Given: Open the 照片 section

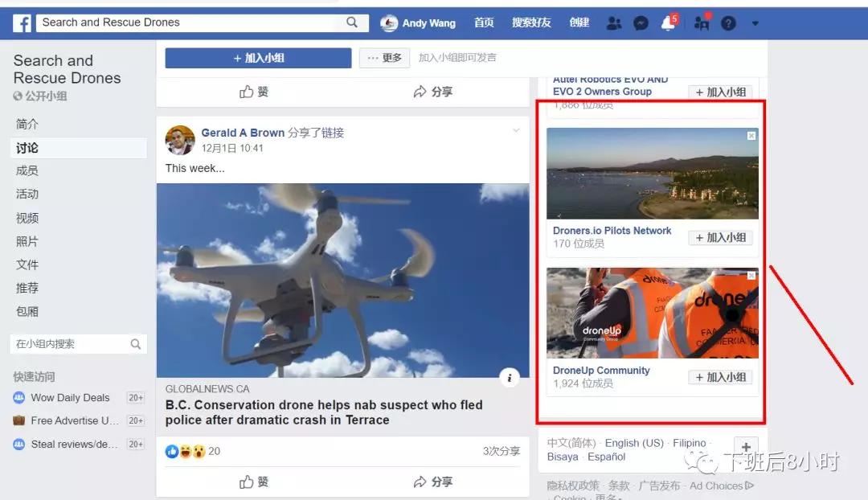Looking at the screenshot, I should coord(27,241).
